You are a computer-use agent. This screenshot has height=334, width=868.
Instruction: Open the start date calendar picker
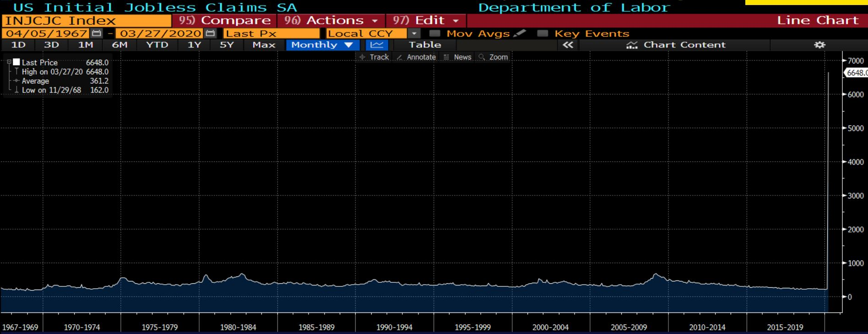96,33
